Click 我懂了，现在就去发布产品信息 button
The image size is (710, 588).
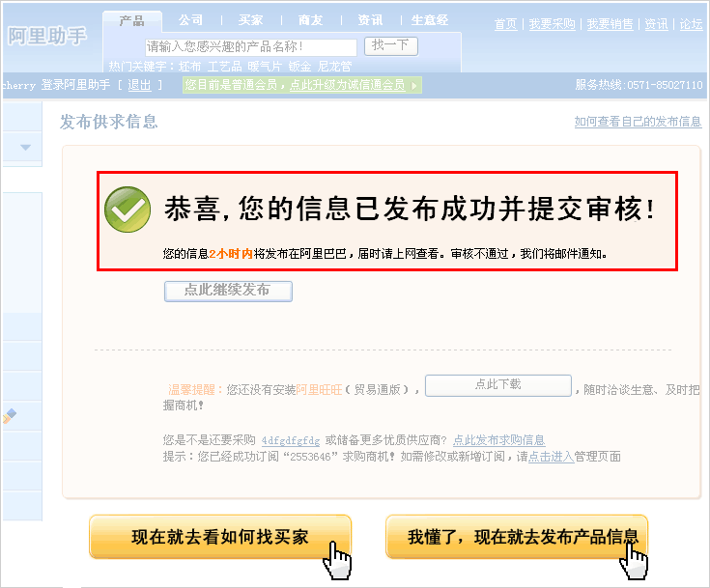tap(517, 537)
